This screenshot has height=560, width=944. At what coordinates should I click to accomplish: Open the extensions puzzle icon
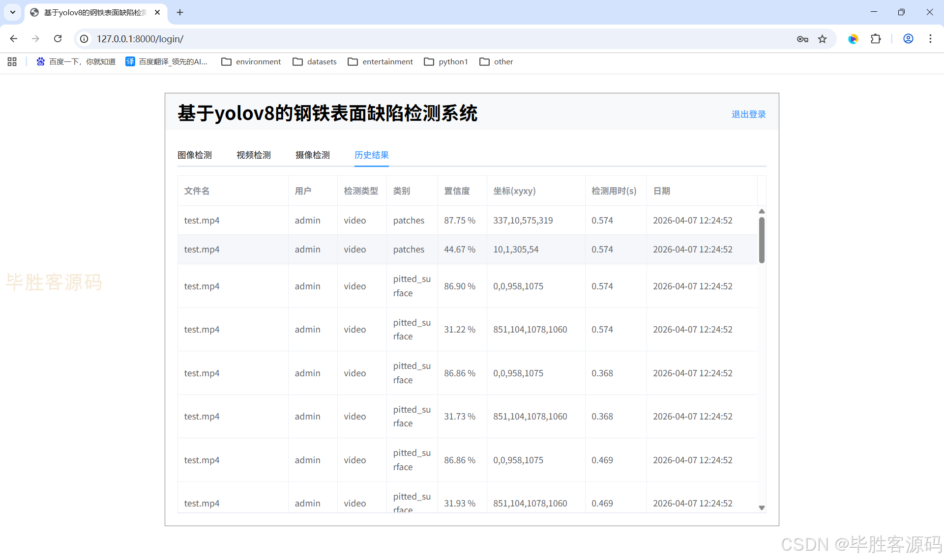(x=876, y=39)
